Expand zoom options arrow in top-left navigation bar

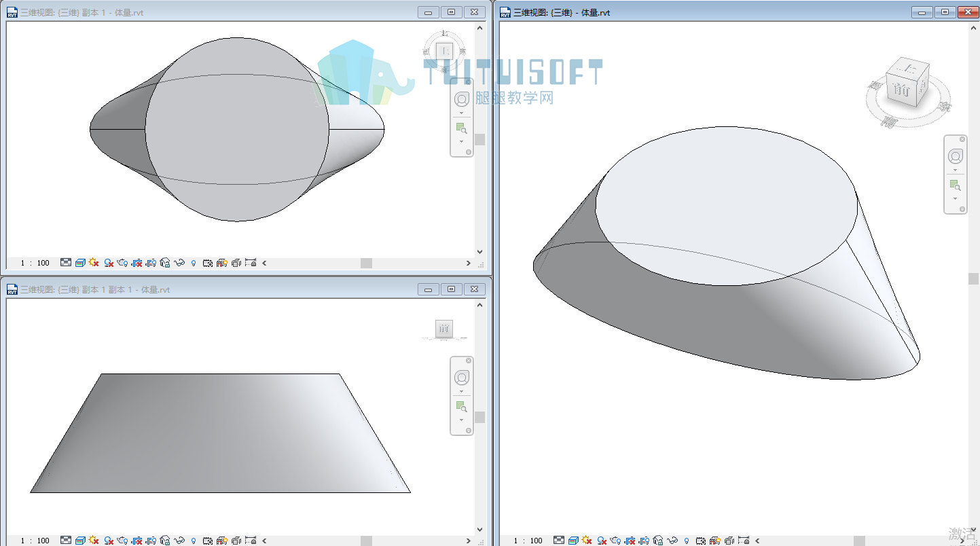pos(461,141)
